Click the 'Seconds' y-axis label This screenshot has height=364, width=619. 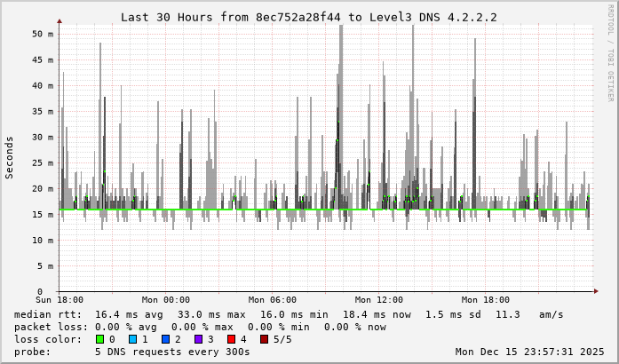tap(10, 157)
